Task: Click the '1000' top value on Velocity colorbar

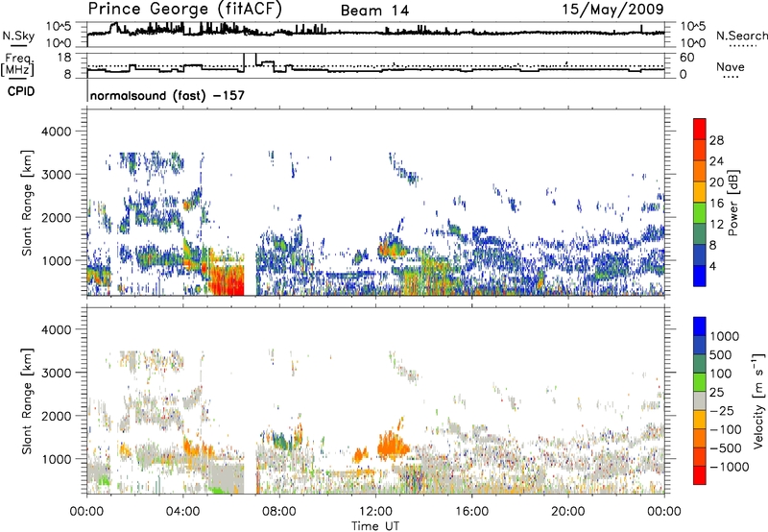Action: pos(725,336)
